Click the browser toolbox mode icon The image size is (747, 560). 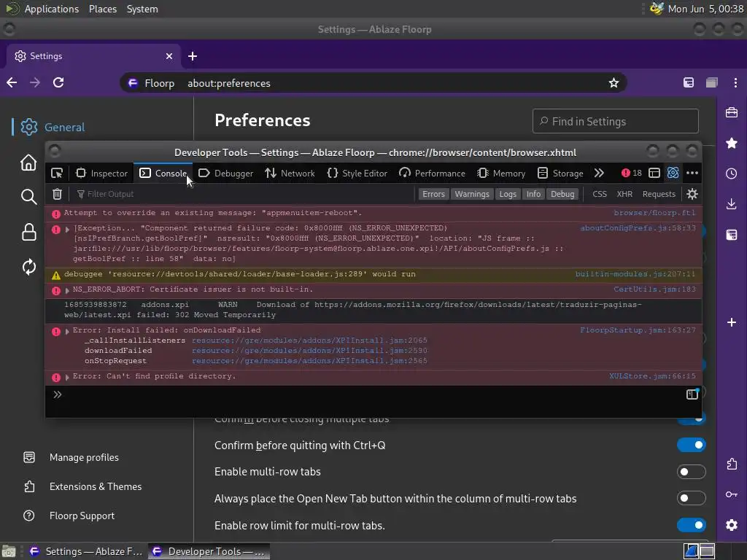[x=673, y=174]
